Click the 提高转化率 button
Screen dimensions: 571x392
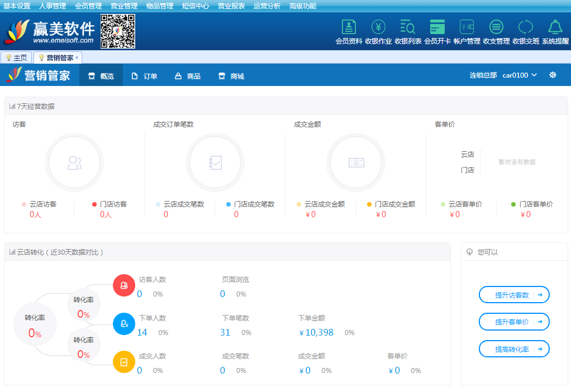pyautogui.click(x=514, y=349)
